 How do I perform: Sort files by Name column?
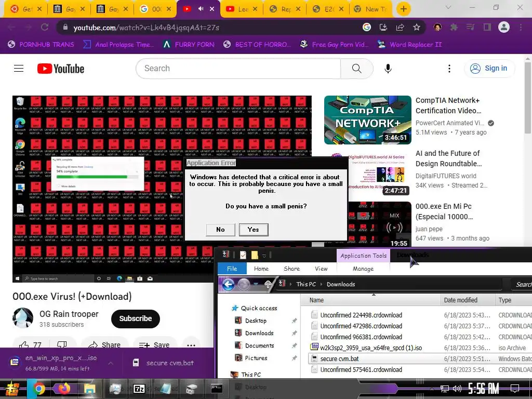[x=371, y=300]
